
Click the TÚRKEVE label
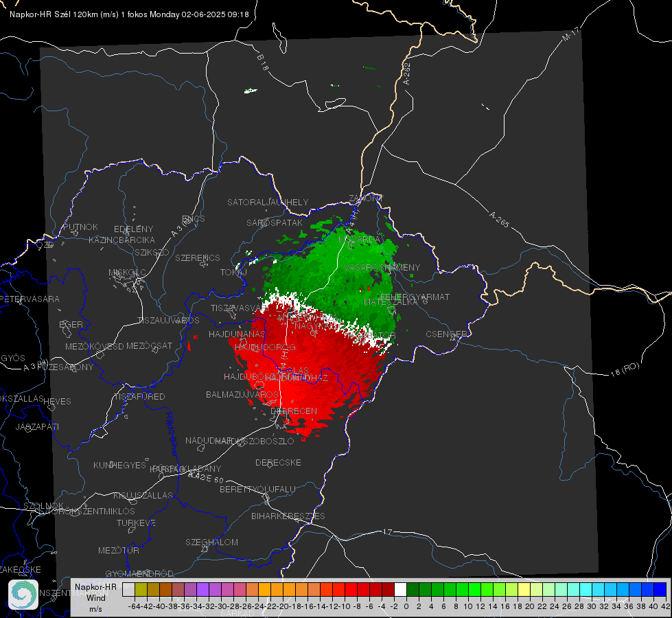pos(136,523)
